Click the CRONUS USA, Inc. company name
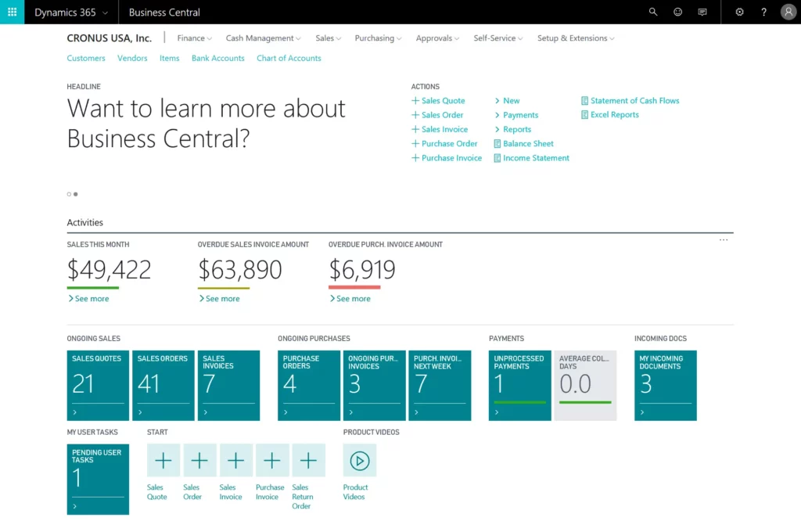Viewport: 801px width, 532px height. [110, 38]
